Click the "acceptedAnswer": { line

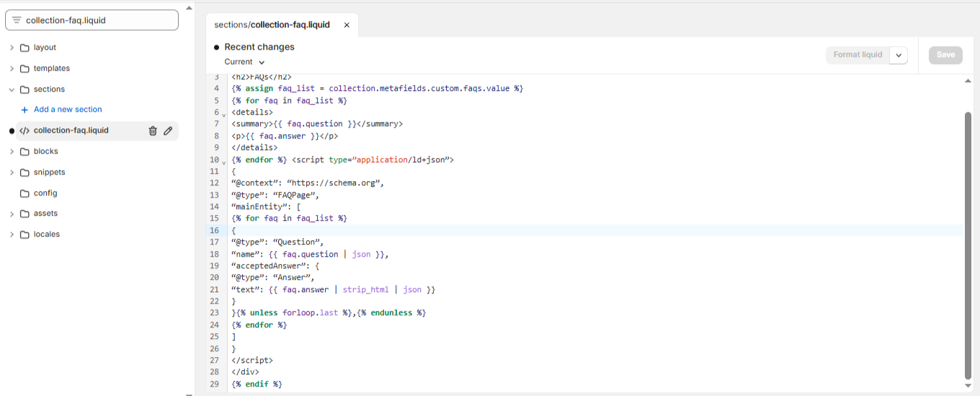point(276,266)
